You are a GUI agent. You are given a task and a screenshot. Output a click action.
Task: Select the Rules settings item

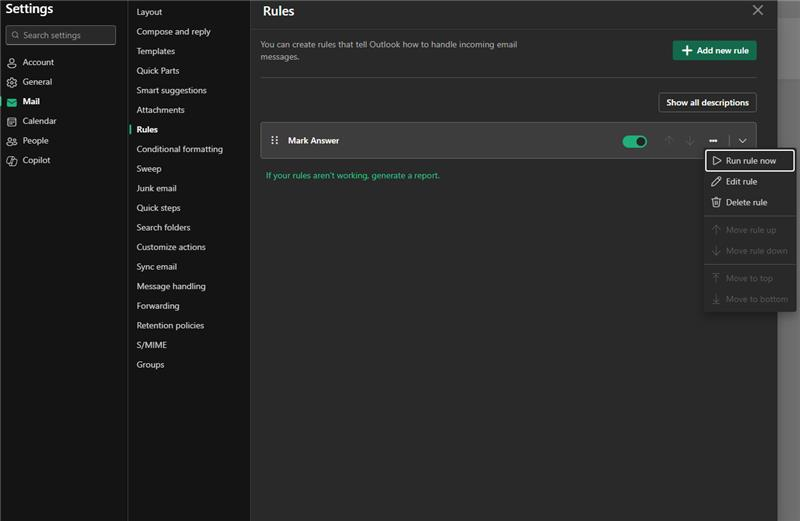point(147,130)
